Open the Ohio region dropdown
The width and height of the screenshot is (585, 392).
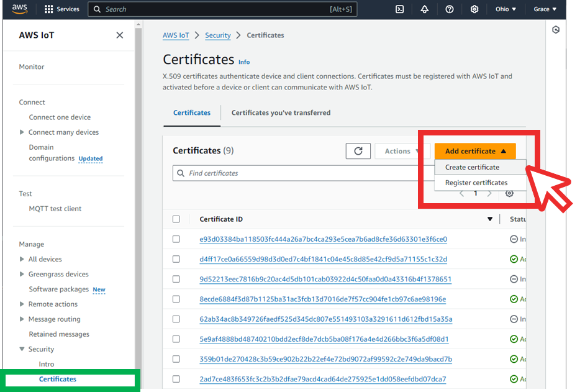coord(506,9)
